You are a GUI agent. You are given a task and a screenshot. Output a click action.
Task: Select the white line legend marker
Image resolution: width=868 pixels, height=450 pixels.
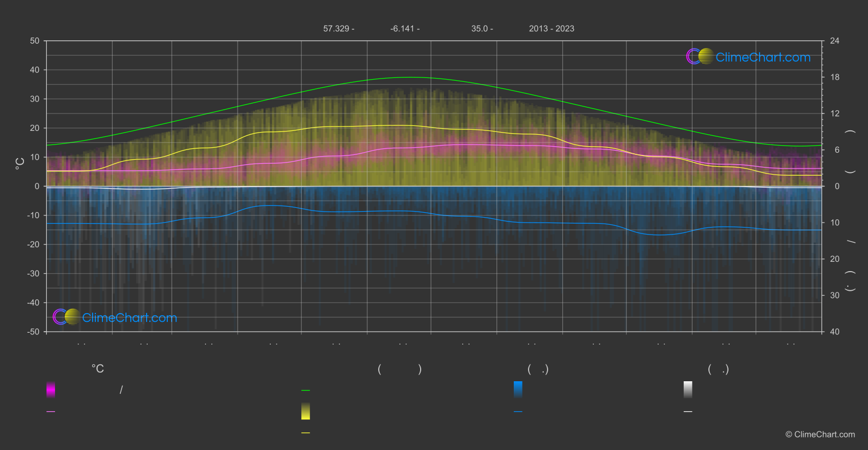pyautogui.click(x=688, y=411)
